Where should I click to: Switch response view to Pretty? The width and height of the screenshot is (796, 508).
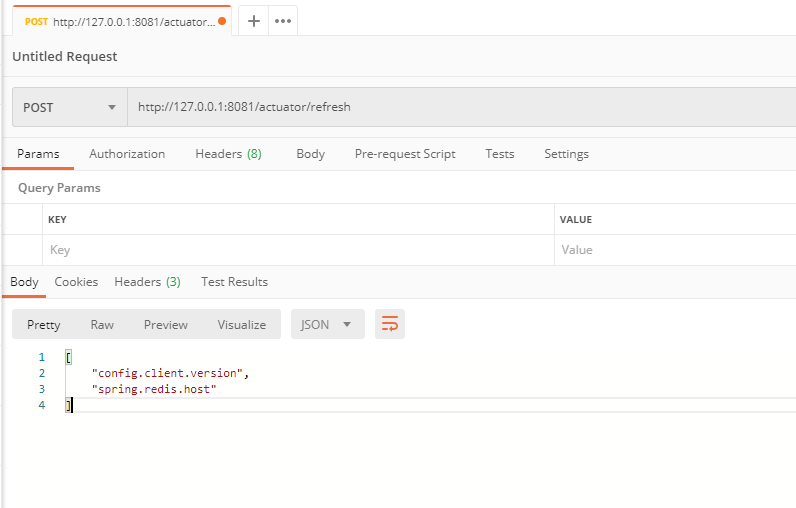point(44,324)
